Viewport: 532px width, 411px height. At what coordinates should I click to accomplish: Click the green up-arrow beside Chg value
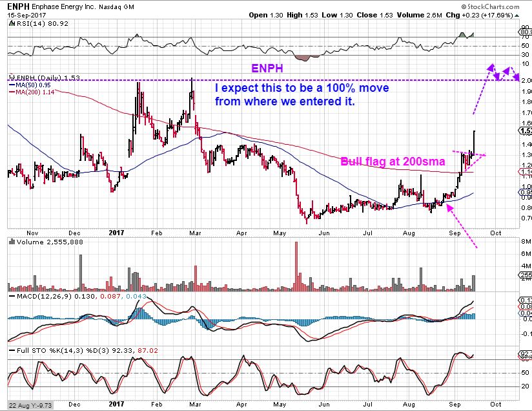tap(517, 16)
